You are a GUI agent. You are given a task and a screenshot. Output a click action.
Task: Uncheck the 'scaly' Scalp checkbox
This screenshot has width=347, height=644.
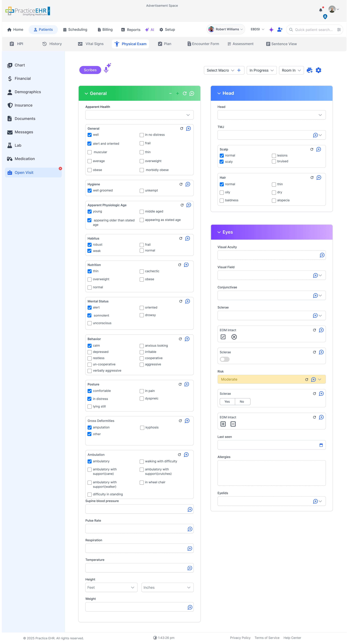pyautogui.click(x=222, y=162)
